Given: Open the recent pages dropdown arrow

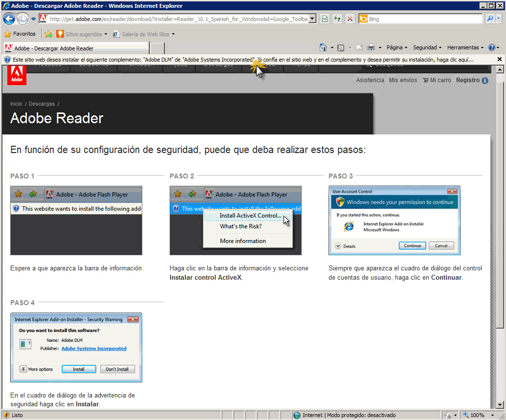Looking at the screenshot, I should click(33, 19).
